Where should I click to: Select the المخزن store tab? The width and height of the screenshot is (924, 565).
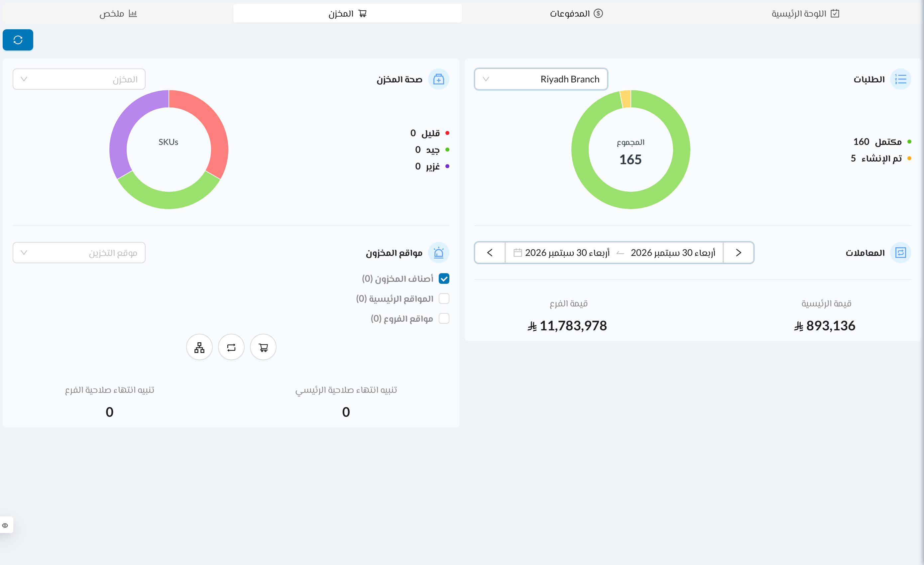348,14
